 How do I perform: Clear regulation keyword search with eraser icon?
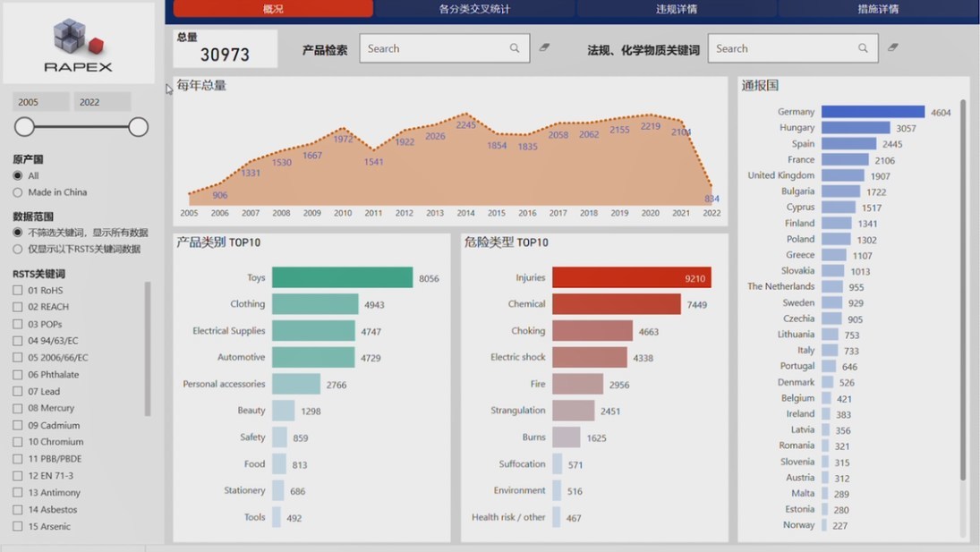click(x=892, y=47)
